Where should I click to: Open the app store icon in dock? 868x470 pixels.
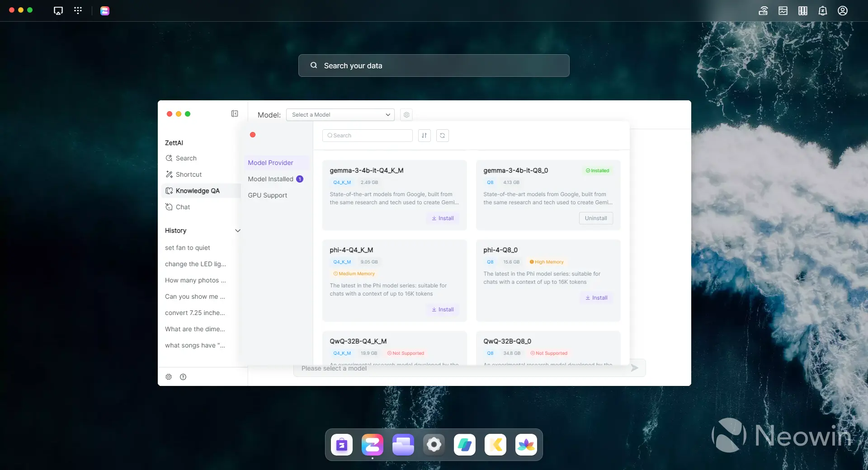pyautogui.click(x=342, y=445)
